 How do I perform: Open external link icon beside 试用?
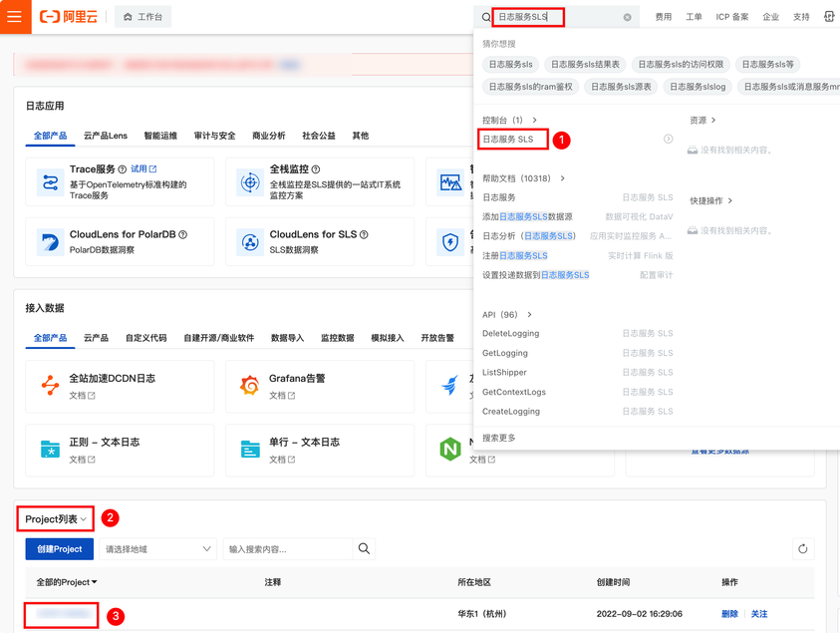[152, 168]
